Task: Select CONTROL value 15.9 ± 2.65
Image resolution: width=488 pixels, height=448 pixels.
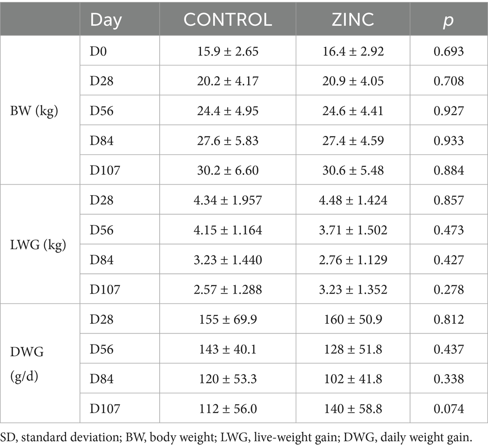Action: pyautogui.click(x=227, y=50)
